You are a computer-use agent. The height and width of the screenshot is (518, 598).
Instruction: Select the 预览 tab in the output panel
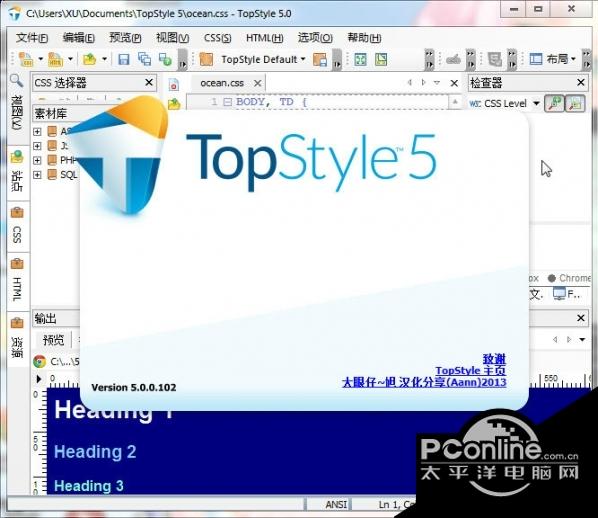[x=53, y=340]
